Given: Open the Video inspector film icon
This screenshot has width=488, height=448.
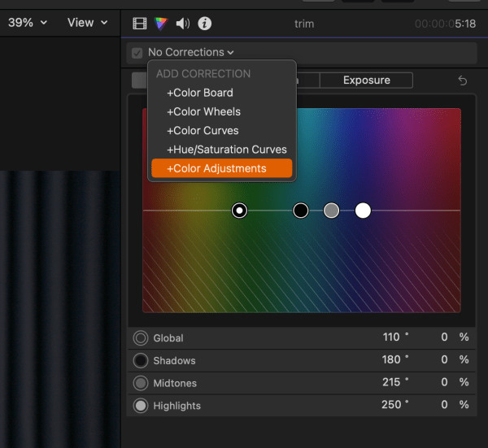Looking at the screenshot, I should point(140,24).
